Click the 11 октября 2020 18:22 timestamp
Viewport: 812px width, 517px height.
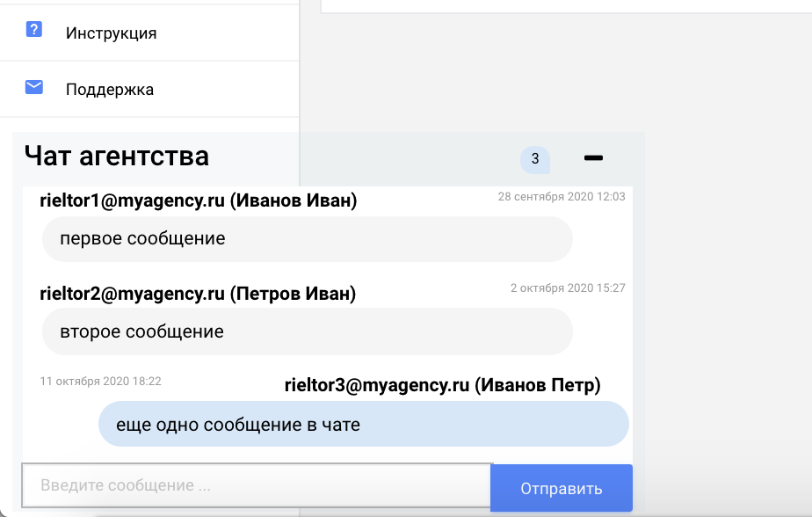tap(100, 382)
